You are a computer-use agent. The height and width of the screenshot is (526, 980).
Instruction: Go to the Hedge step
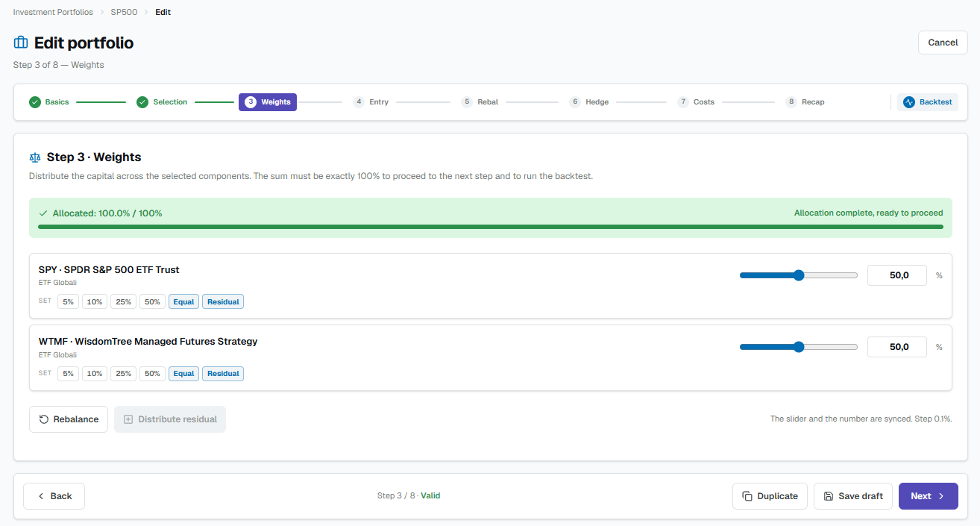589,102
